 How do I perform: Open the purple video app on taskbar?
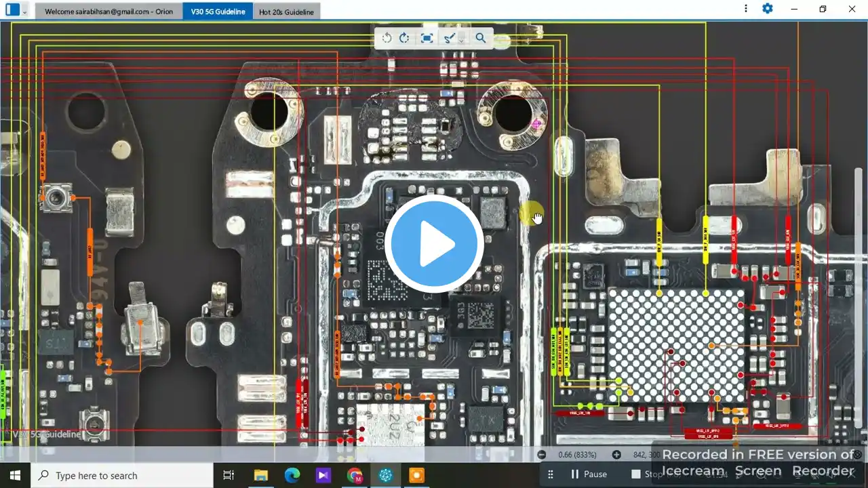[323, 475]
